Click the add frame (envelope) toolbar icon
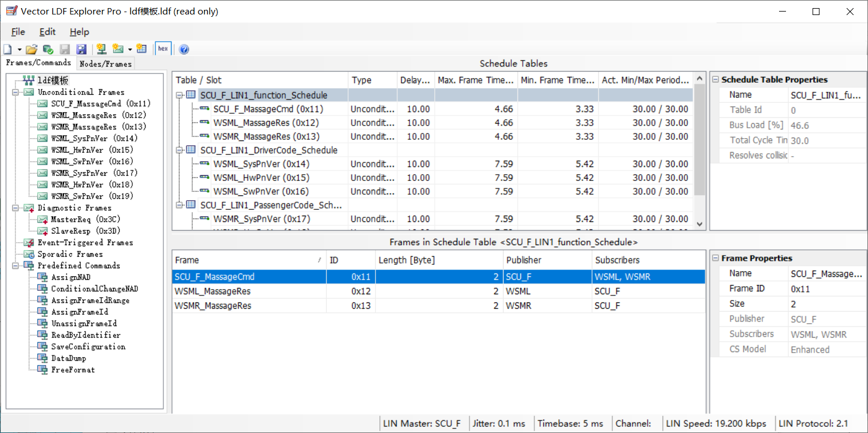The width and height of the screenshot is (868, 433). click(118, 49)
